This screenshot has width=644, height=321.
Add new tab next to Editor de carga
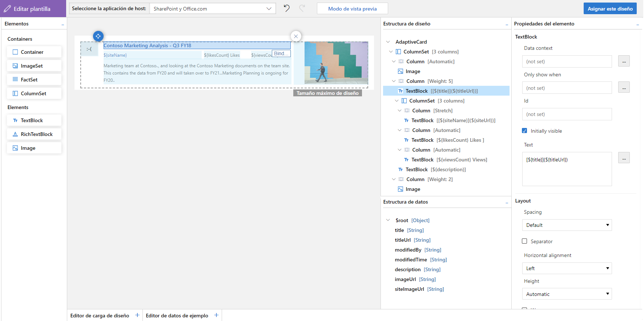coord(137,315)
